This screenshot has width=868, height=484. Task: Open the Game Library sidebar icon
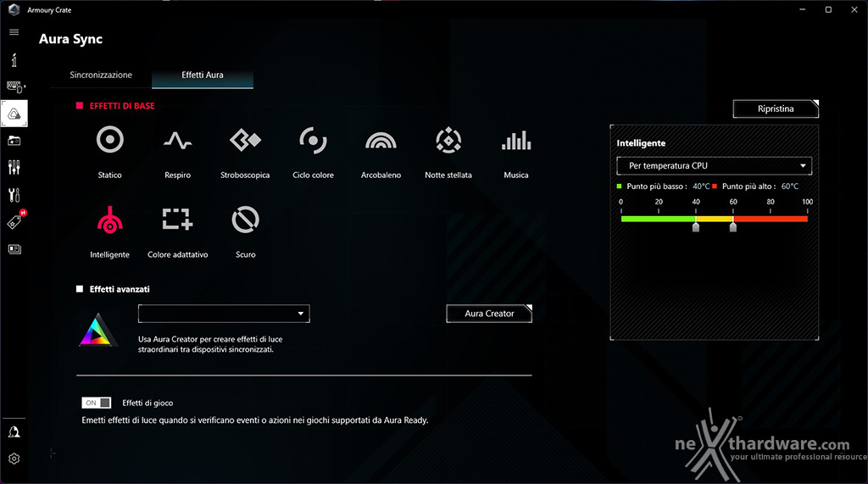coord(14,142)
